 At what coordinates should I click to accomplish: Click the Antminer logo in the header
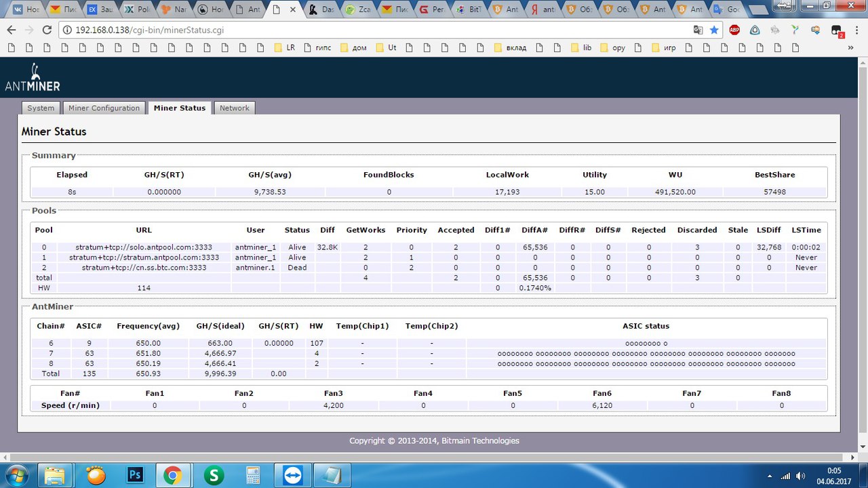tap(33, 78)
